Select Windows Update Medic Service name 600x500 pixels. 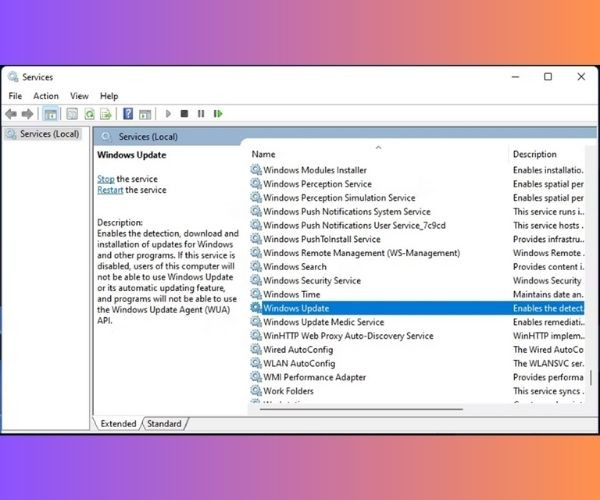323,322
